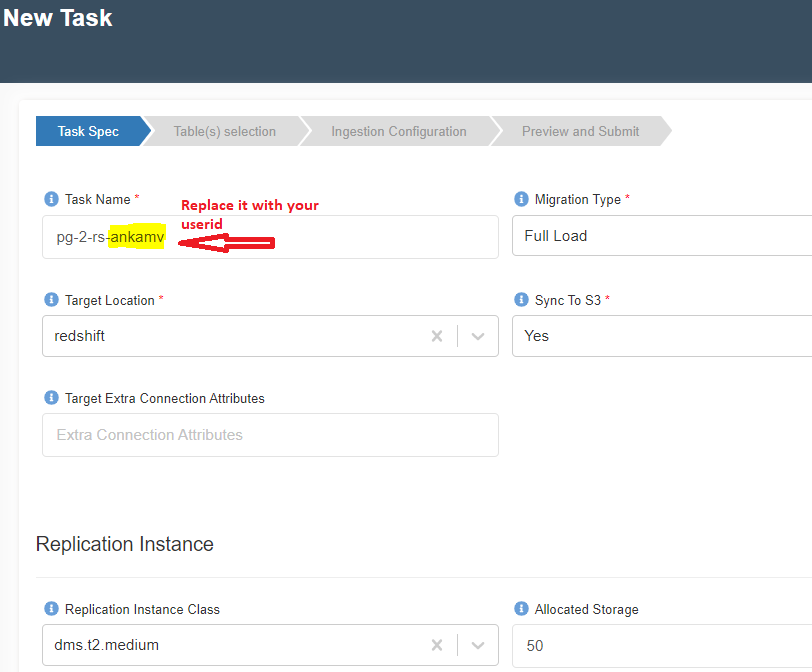Go to Ingestion Configuration step

pyautogui.click(x=399, y=131)
